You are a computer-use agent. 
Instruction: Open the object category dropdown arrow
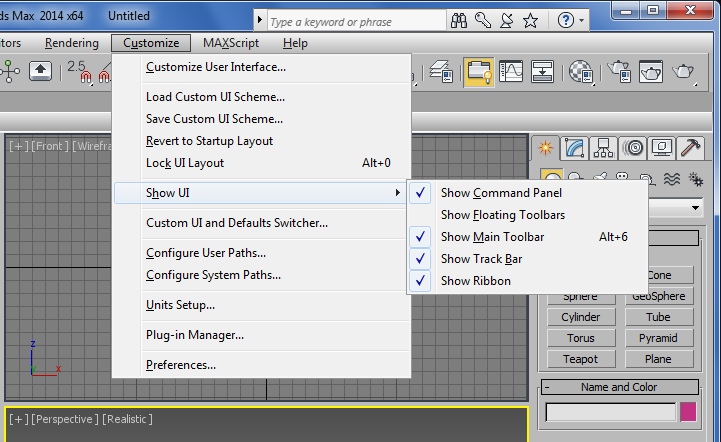[695, 208]
